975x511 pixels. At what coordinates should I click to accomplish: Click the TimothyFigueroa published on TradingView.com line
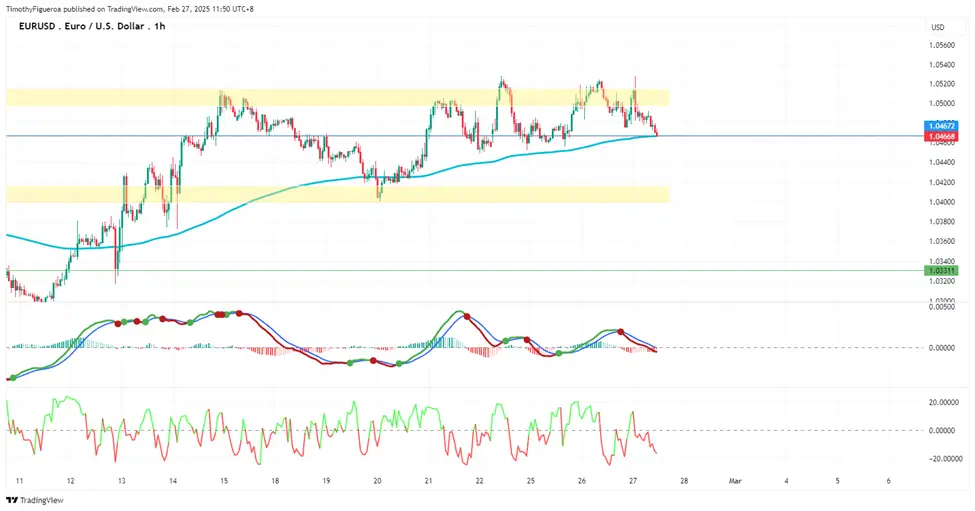tap(130, 9)
